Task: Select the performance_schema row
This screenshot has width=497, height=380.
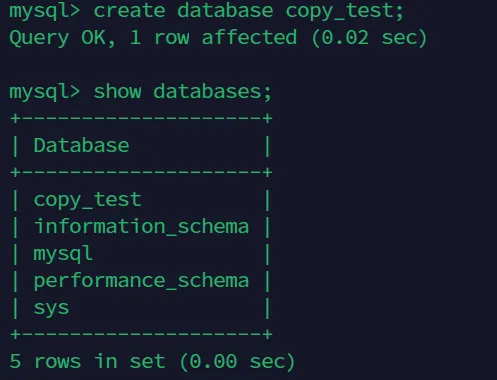Action: pyautogui.click(x=141, y=281)
